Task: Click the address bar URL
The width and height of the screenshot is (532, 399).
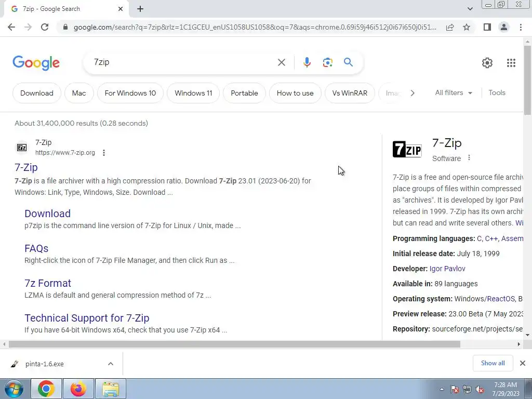Action: point(255,27)
